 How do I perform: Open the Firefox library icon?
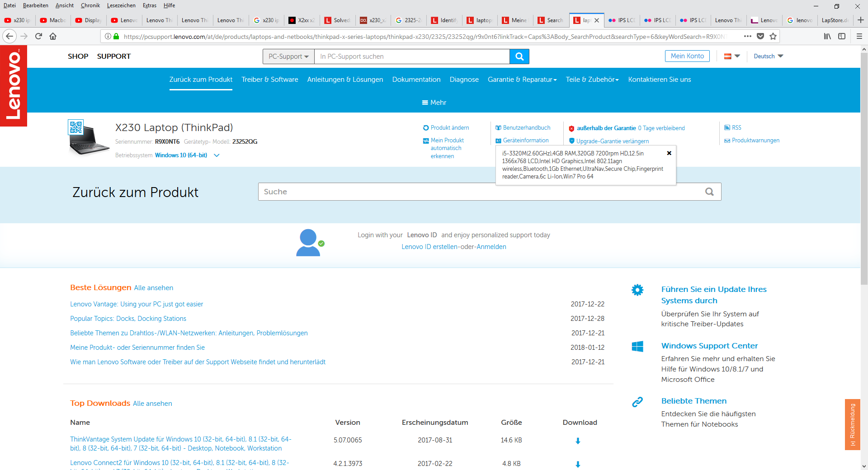[827, 36]
